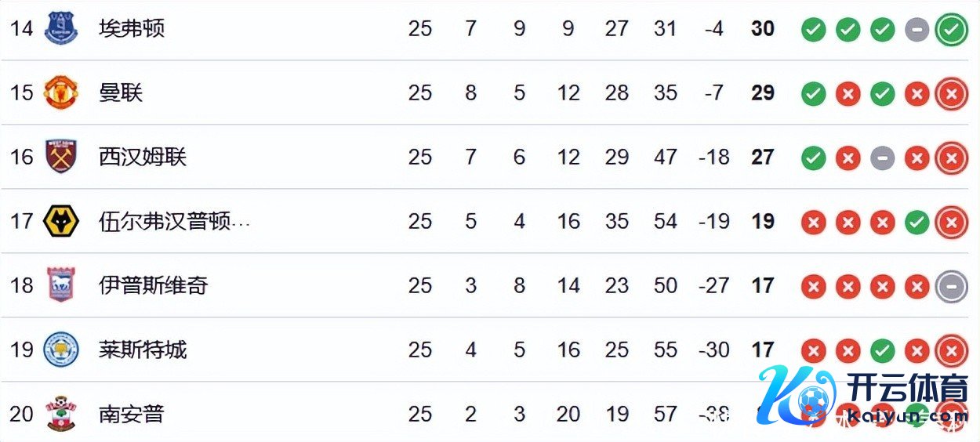Click the Southampton club crest
The image size is (980, 442).
point(60,414)
